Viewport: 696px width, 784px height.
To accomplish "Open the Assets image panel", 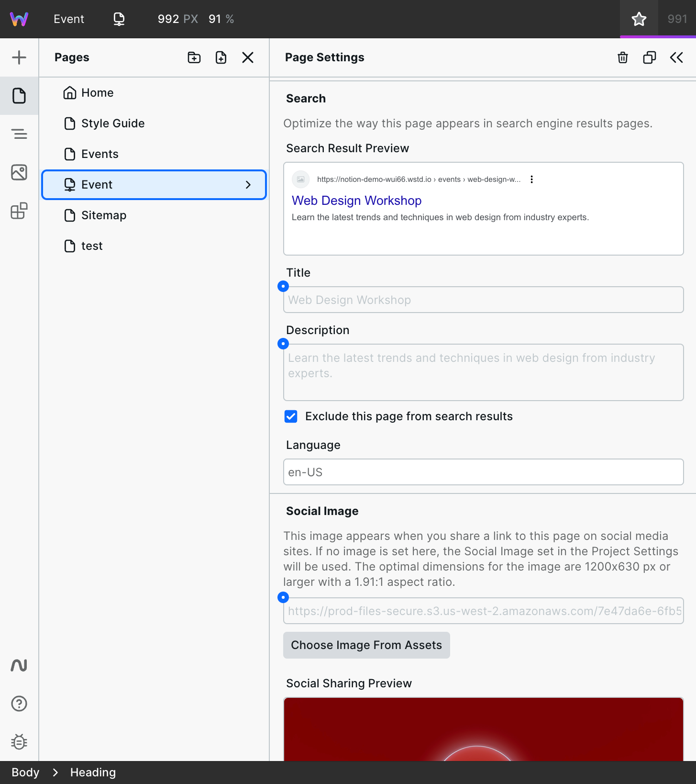I will 19,172.
